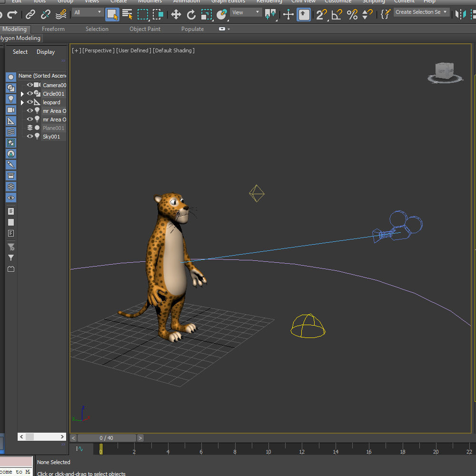Toggle display lights filter icon
The width and height of the screenshot is (476, 476).
click(x=11, y=99)
